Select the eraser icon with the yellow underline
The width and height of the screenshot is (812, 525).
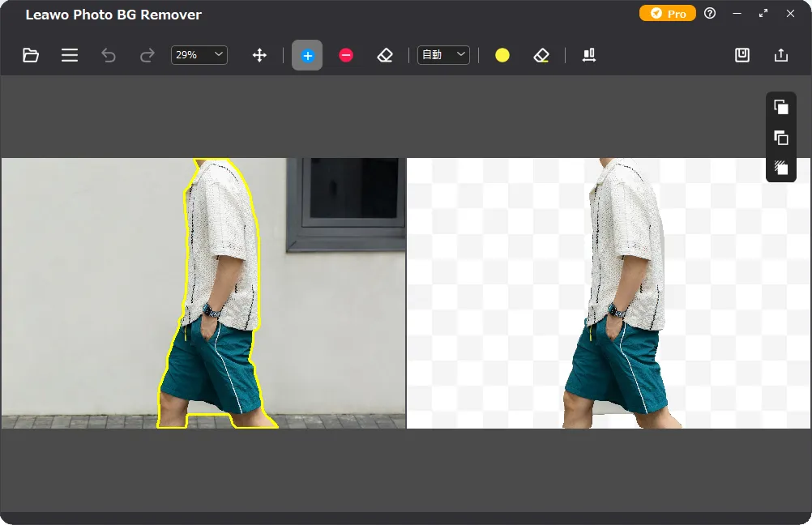click(x=541, y=55)
